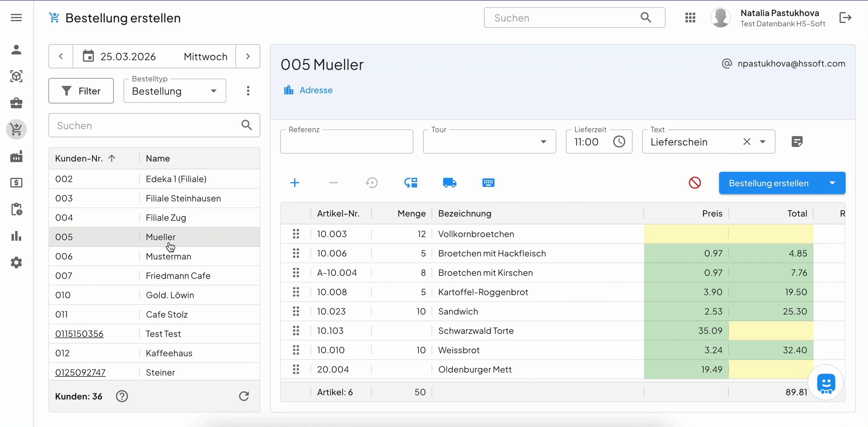Screen dimensions: 868x427
Task: Click the Bestellung erstellen button
Action: [x=768, y=183]
